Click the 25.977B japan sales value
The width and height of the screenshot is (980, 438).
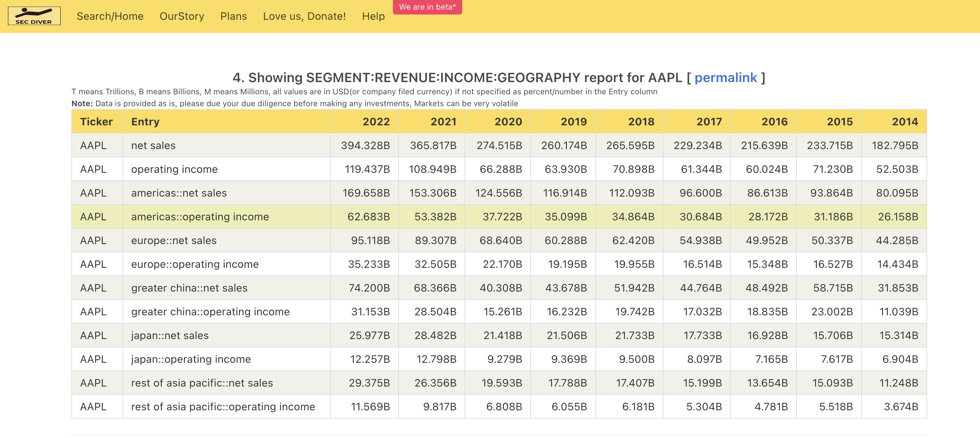[x=369, y=335]
